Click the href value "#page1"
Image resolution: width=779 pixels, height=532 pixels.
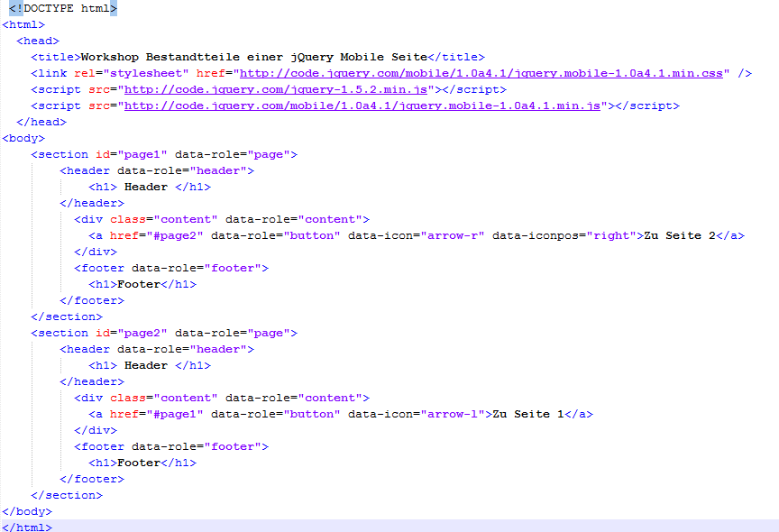[x=175, y=414]
